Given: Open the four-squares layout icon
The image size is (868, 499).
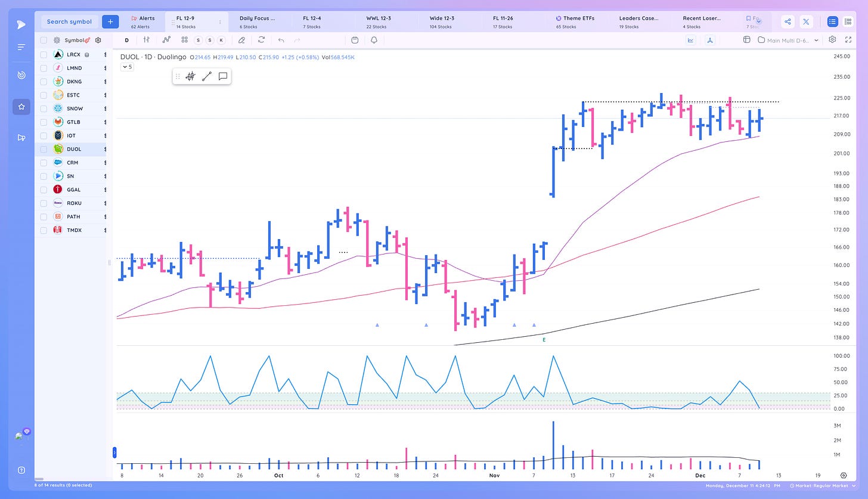Looking at the screenshot, I should 185,40.
